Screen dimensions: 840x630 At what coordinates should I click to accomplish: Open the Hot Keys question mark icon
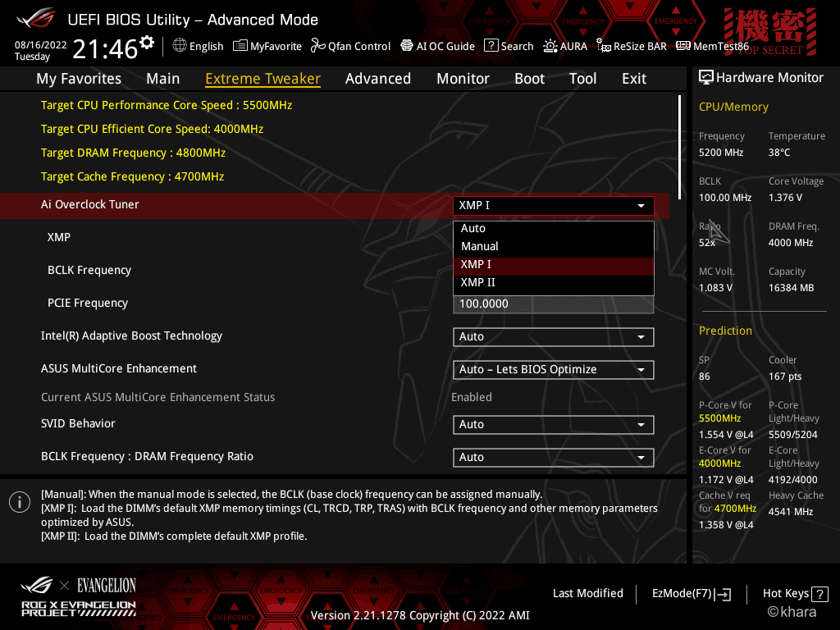tap(819, 594)
